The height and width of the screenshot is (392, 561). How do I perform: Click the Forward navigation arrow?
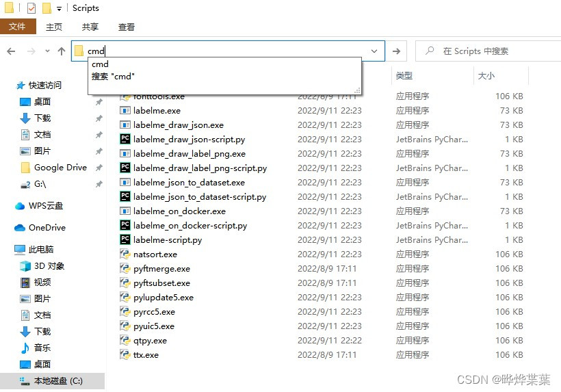(x=31, y=51)
